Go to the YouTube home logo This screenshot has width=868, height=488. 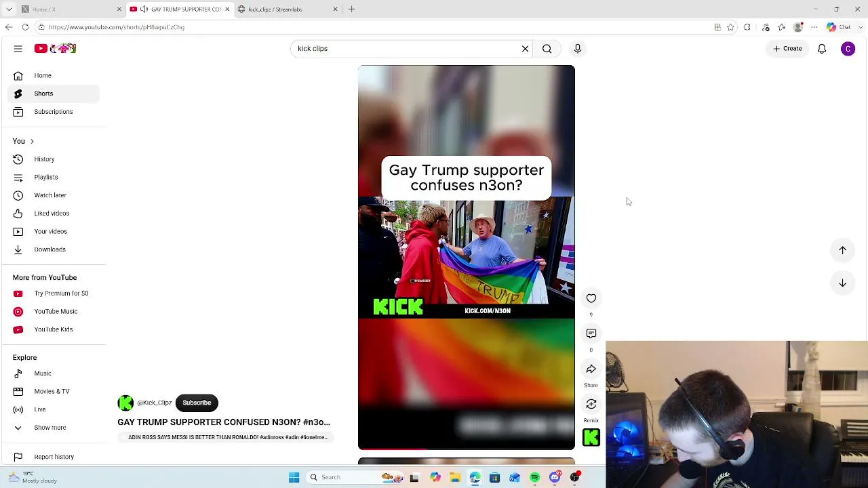[56, 49]
